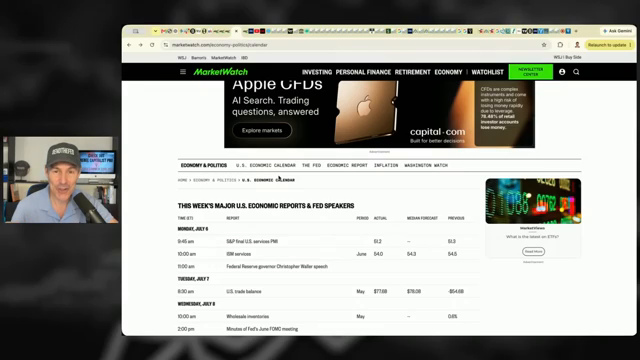This screenshot has width=640, height=360.
Task: Open the tab search dropdown arrow
Action: (155, 31)
